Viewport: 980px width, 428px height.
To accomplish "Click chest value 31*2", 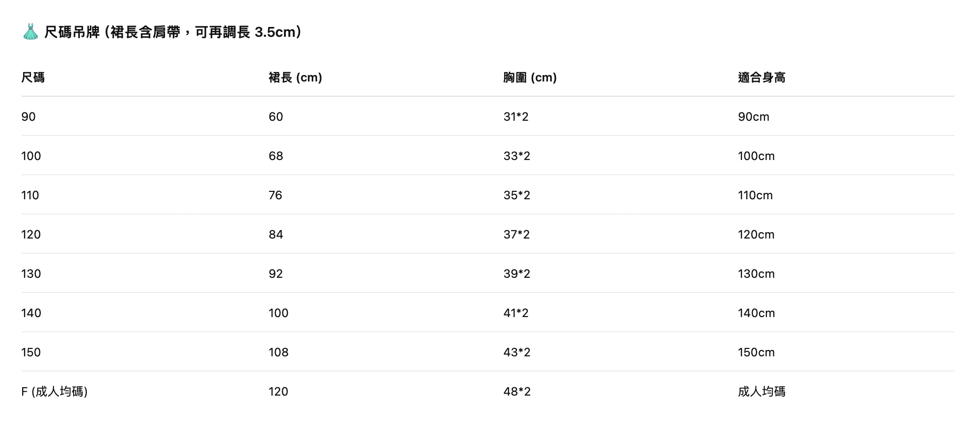I will point(516,116).
